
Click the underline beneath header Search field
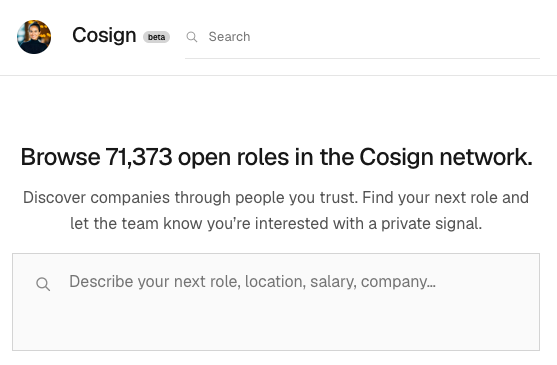[362, 58]
